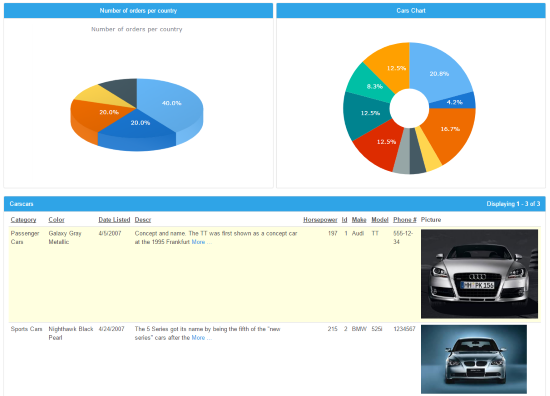Click the Displaying 1 - 3 of 3 text
The height and width of the screenshot is (396, 550).
513,204
